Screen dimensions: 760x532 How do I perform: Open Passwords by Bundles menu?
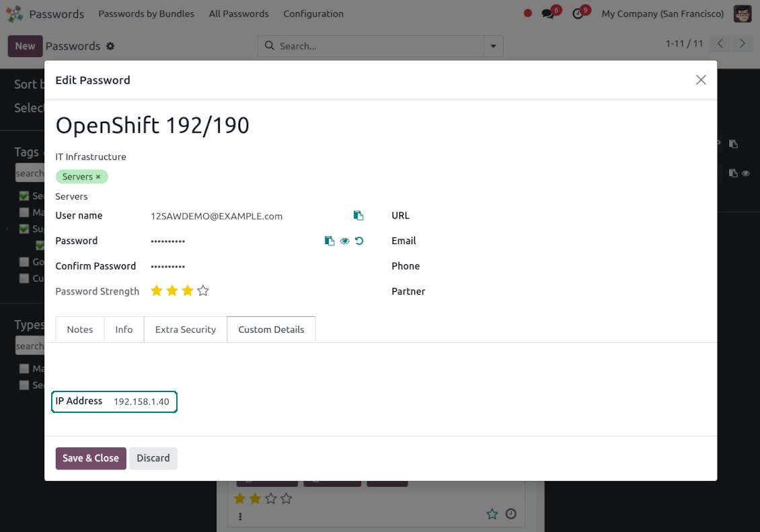147,14
